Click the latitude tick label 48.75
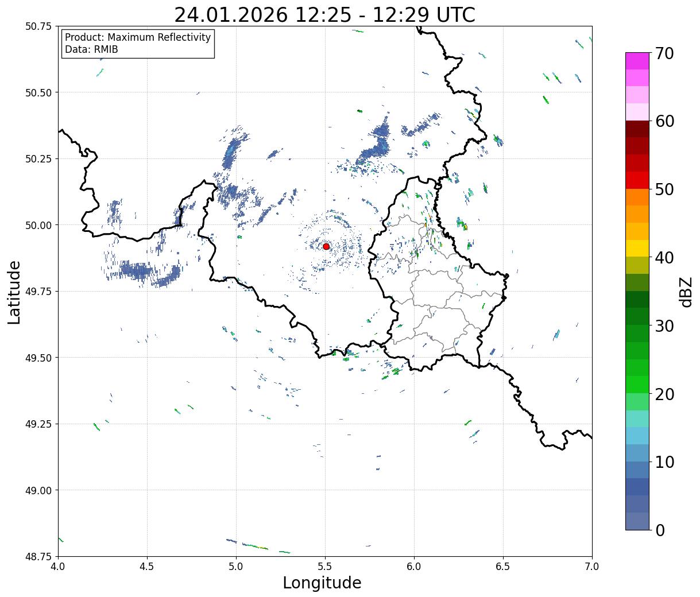 [x=38, y=557]
